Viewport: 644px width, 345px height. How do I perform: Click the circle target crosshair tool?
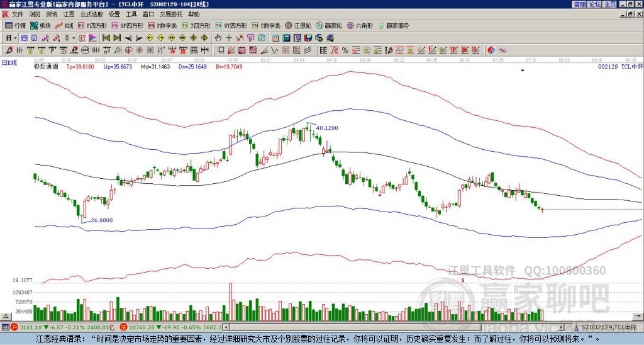[128, 50]
